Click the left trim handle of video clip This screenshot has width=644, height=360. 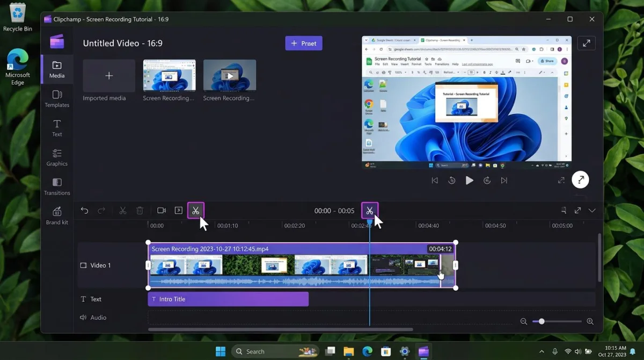coord(149,265)
